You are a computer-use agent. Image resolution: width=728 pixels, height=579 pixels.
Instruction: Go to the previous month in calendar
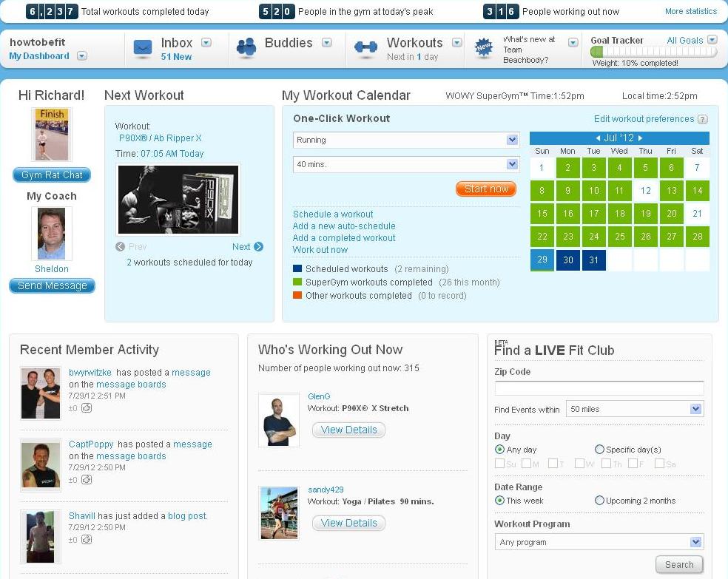(599, 138)
